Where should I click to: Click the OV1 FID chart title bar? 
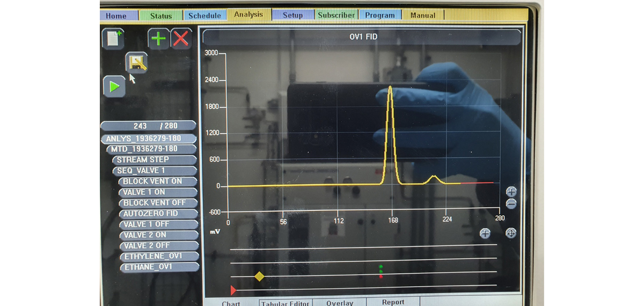(362, 37)
